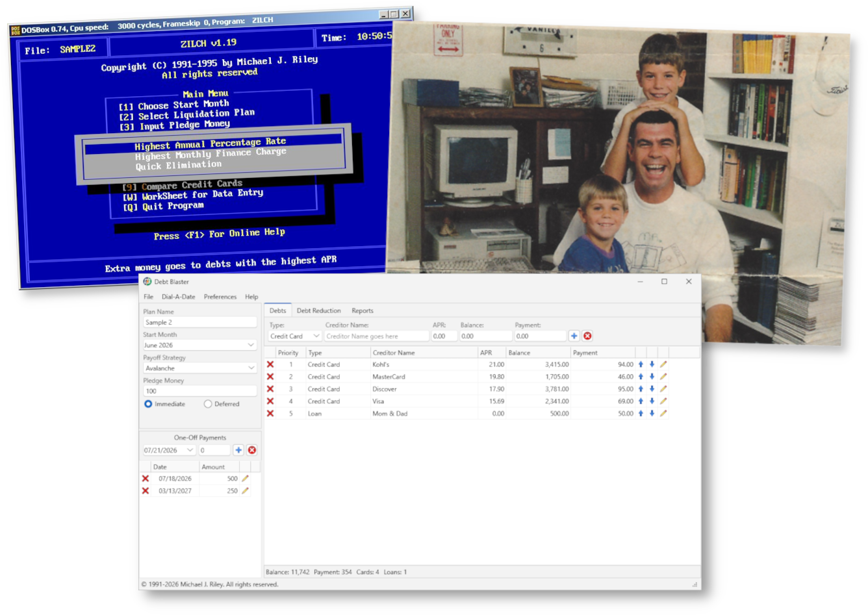The height and width of the screenshot is (615, 868).
Task: Move Visa down in priority
Action: (652, 401)
